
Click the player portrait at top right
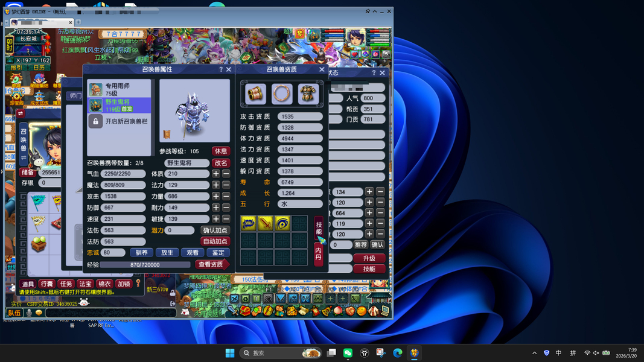[x=355, y=38]
